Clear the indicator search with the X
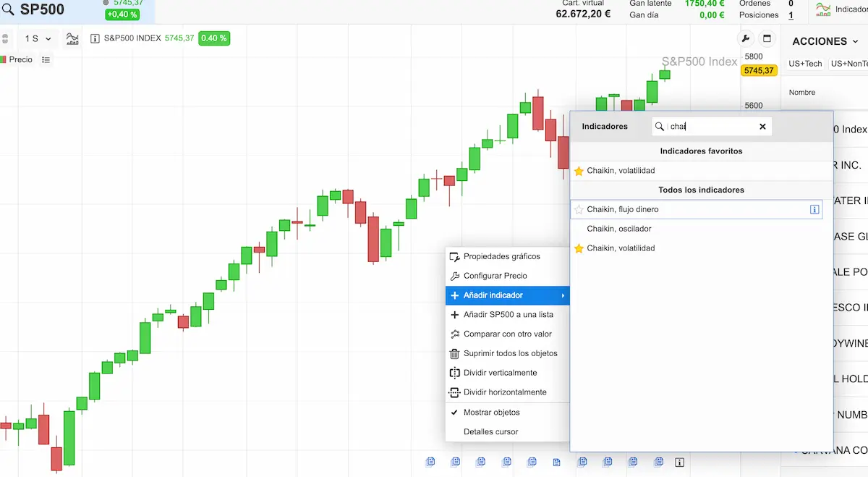This screenshot has width=868, height=477. 762,127
